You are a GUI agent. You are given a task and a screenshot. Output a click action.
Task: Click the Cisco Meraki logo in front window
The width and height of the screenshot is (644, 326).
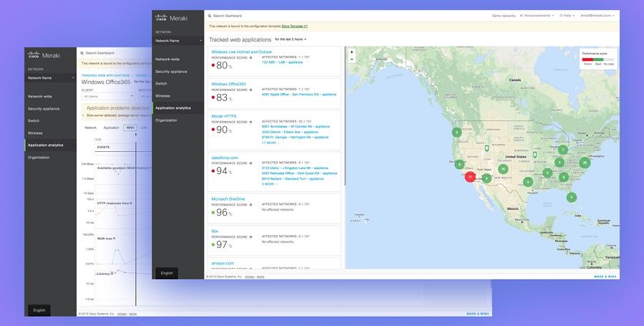pyautogui.click(x=171, y=18)
